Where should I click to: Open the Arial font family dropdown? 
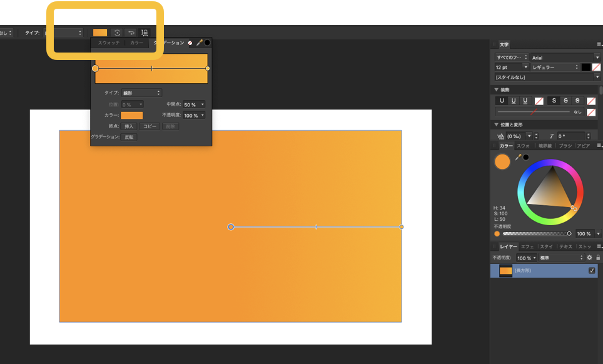pos(565,58)
